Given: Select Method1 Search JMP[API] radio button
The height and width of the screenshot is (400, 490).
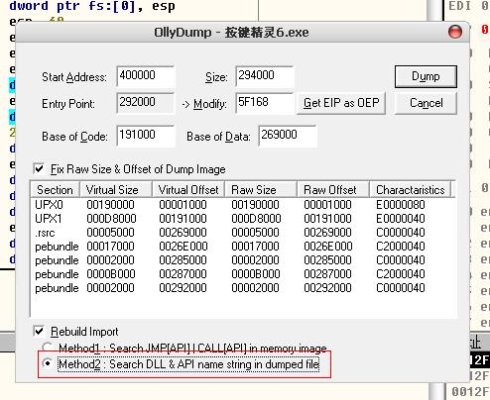Looking at the screenshot, I should point(48,347).
